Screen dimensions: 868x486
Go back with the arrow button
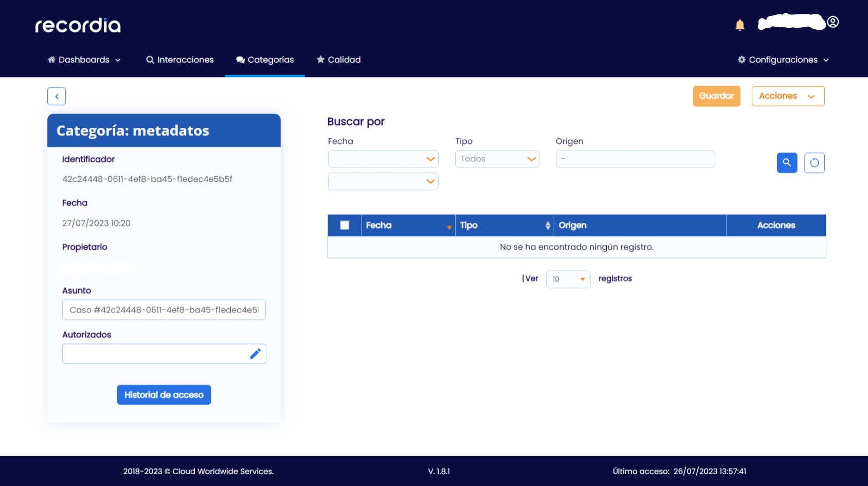coord(57,96)
